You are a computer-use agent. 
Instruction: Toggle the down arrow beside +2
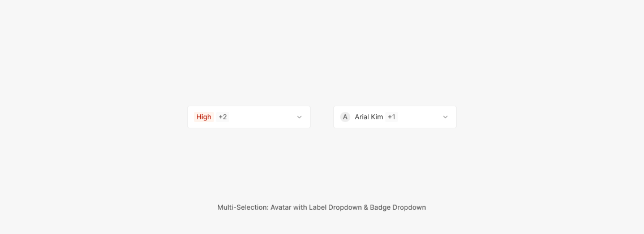pos(299,117)
